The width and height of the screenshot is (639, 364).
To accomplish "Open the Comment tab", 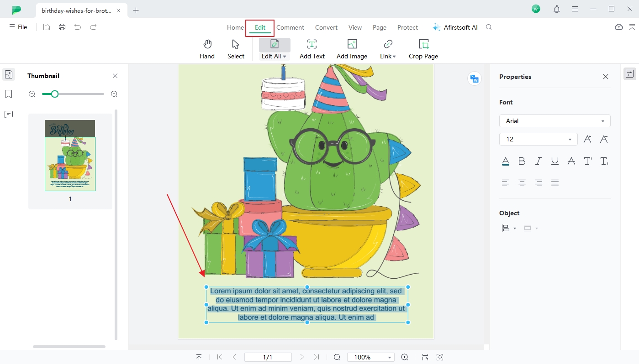I will click(x=290, y=27).
